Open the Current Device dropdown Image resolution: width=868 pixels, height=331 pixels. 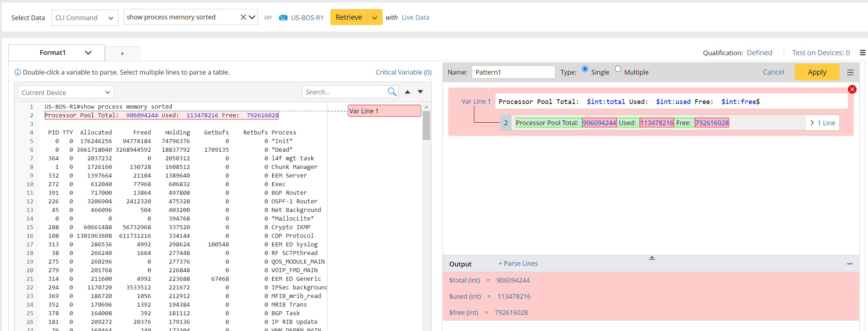[66, 92]
